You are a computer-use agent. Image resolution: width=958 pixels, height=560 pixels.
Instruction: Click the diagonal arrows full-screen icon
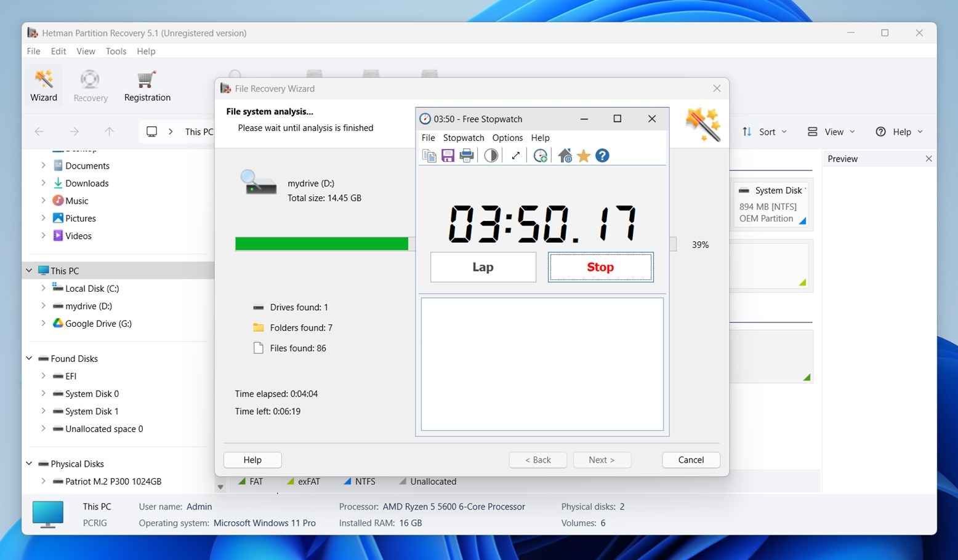point(515,156)
